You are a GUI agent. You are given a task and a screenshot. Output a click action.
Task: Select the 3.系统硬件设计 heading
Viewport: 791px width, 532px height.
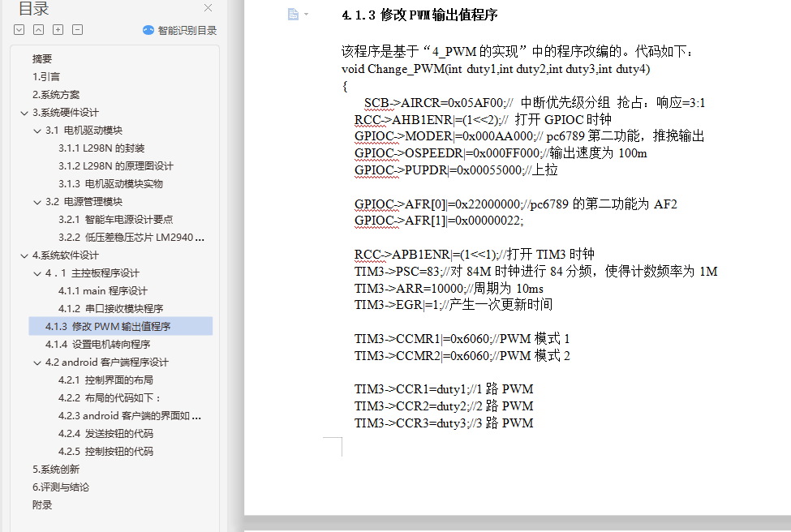(x=66, y=113)
